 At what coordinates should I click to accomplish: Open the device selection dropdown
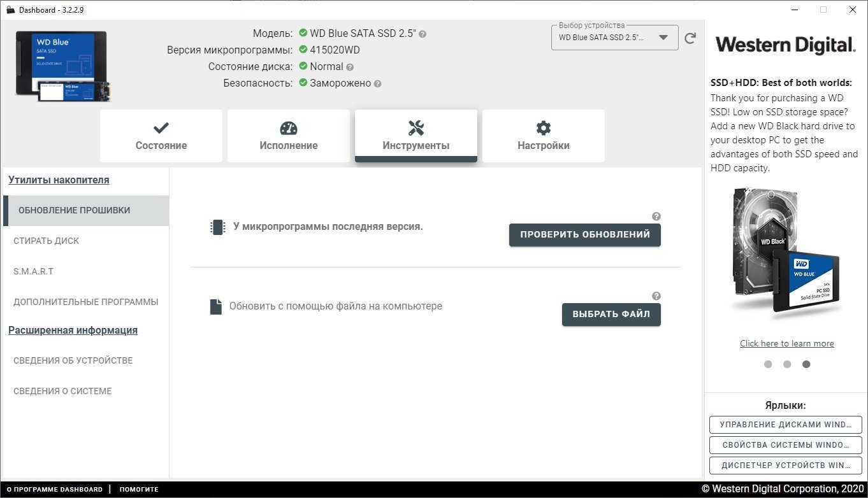pos(614,38)
